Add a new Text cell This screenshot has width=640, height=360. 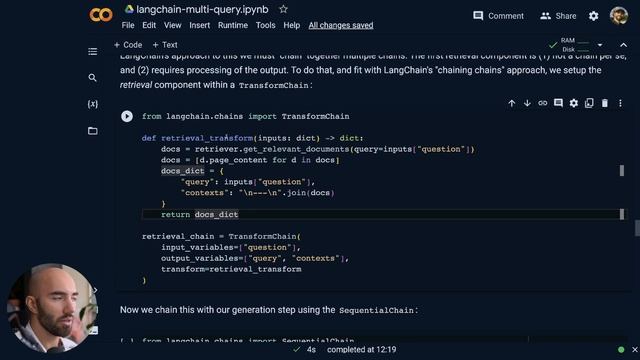coord(165,45)
